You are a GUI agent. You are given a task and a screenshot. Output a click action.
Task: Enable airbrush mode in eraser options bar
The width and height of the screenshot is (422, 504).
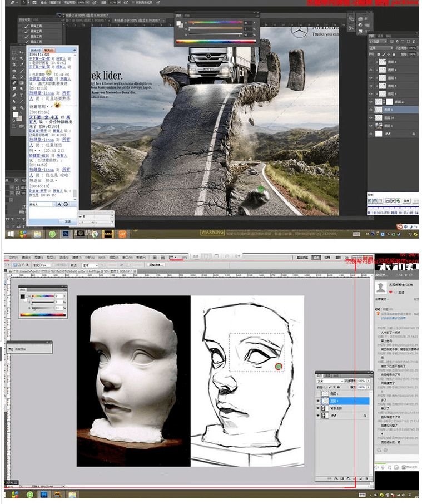coord(126,2)
